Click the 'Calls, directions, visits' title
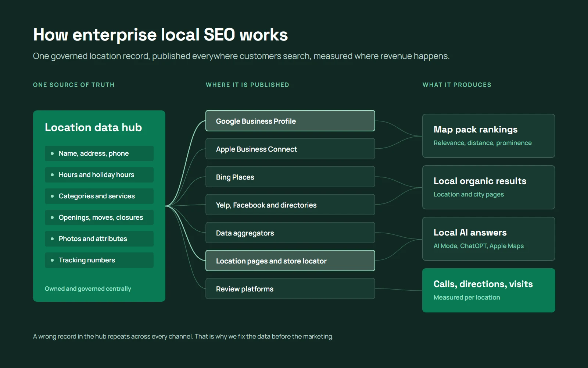The width and height of the screenshot is (588, 368). click(x=483, y=284)
